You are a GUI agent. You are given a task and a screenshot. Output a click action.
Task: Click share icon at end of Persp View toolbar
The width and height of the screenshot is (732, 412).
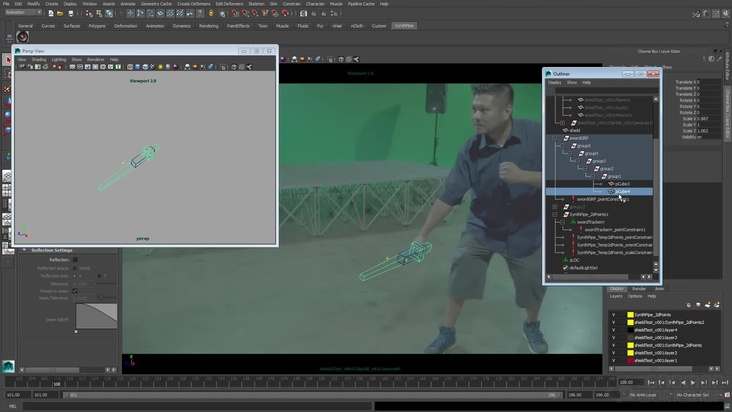point(249,67)
